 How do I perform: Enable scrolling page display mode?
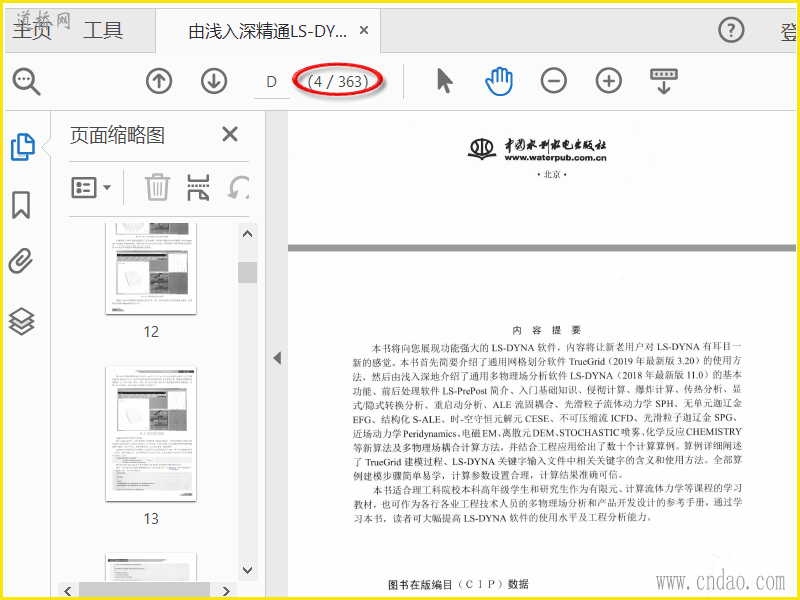click(663, 81)
